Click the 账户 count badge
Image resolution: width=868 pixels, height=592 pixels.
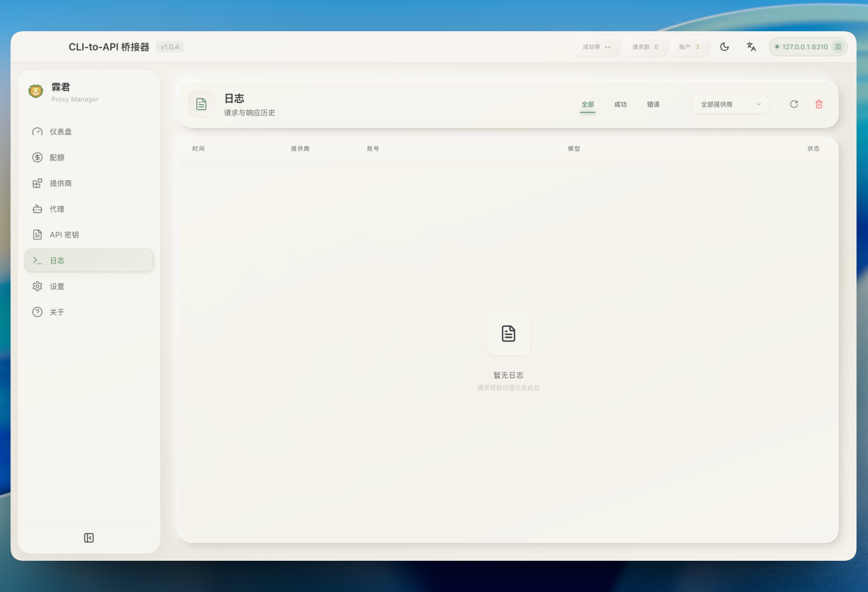point(689,47)
